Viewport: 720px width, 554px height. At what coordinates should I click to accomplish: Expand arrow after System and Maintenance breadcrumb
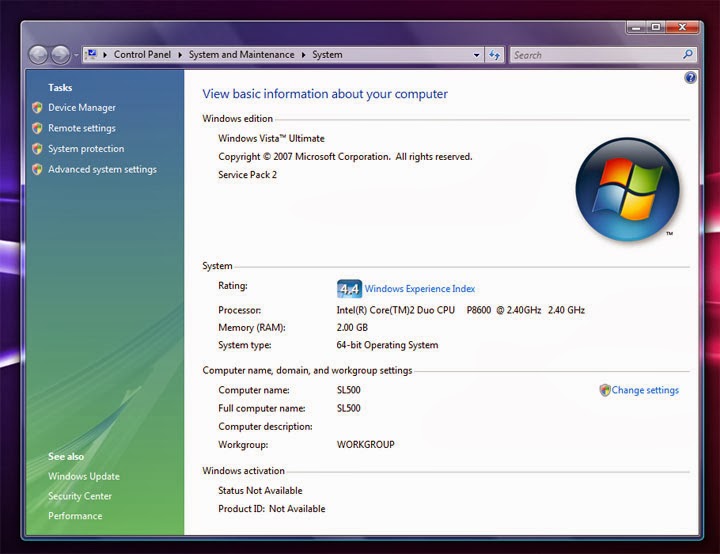(304, 55)
